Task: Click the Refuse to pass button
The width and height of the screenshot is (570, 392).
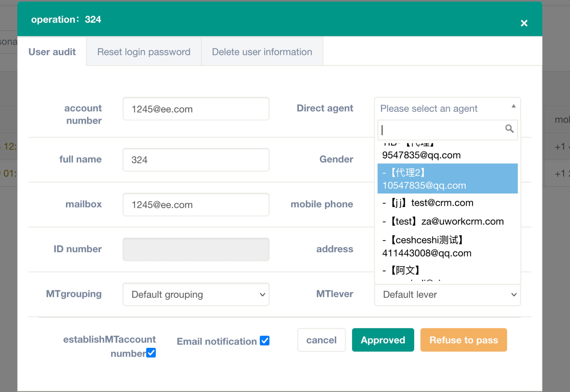Action: [463, 340]
